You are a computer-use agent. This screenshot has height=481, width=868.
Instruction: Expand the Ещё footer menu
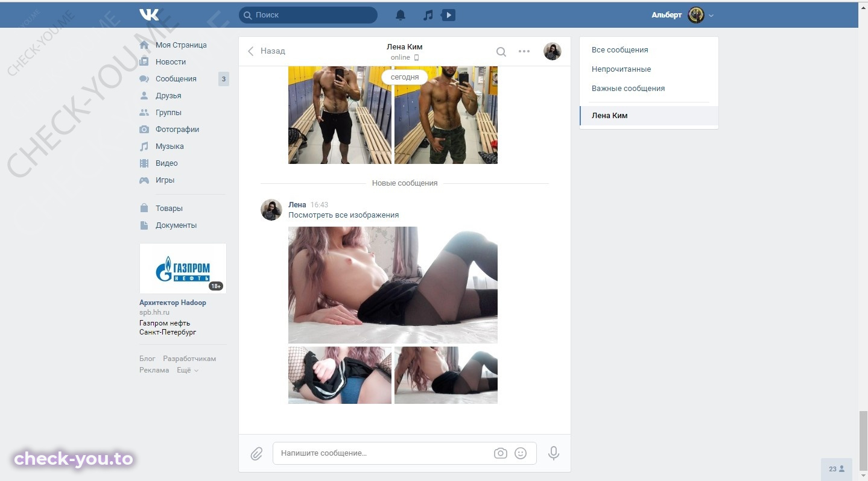click(188, 370)
